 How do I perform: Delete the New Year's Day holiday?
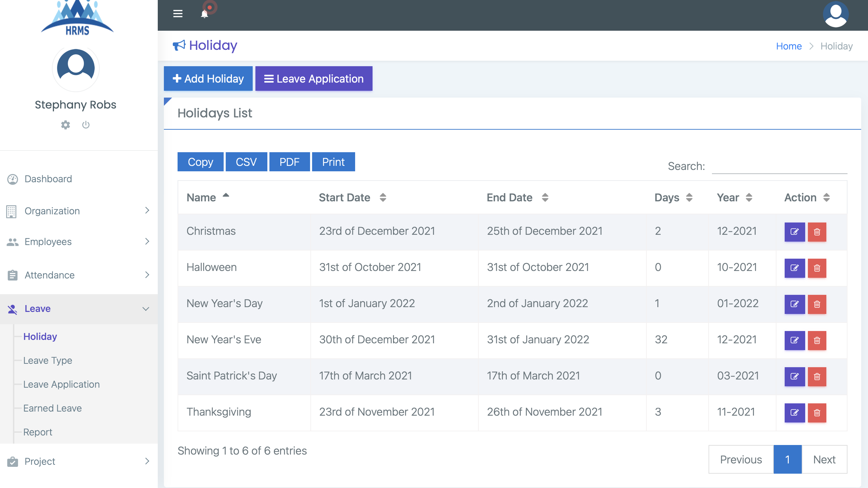[817, 304]
